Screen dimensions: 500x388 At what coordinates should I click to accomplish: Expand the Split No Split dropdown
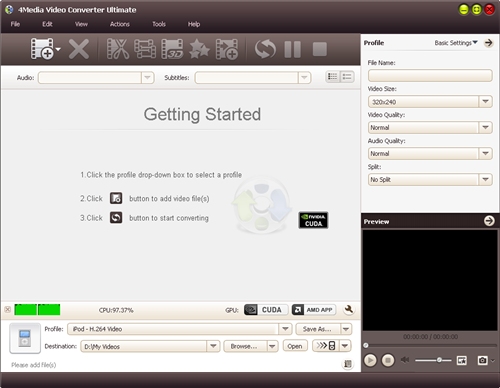click(485, 179)
